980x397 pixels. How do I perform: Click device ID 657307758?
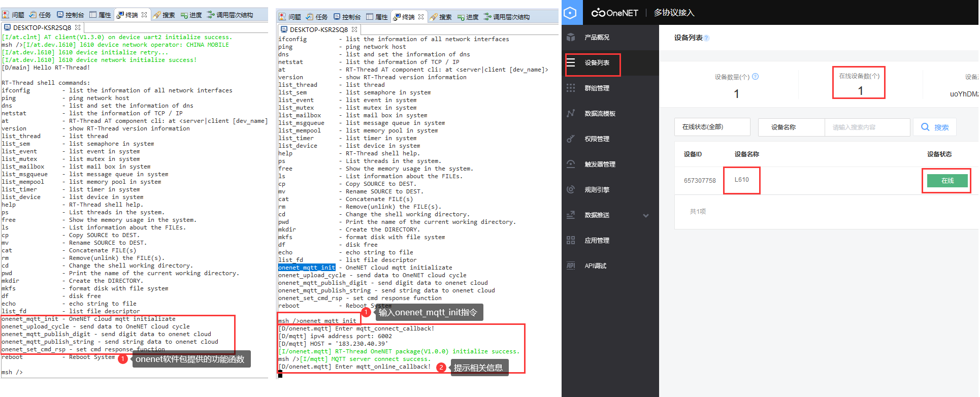click(x=700, y=181)
